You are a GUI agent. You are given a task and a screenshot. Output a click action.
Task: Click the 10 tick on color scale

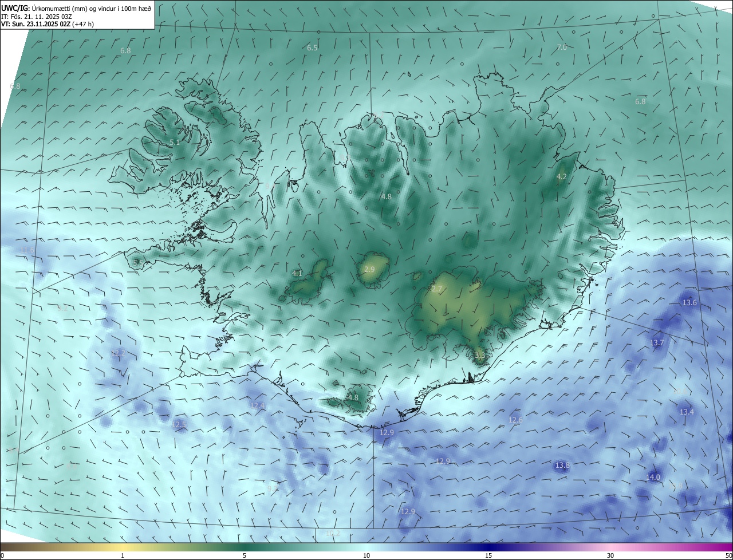(366, 555)
